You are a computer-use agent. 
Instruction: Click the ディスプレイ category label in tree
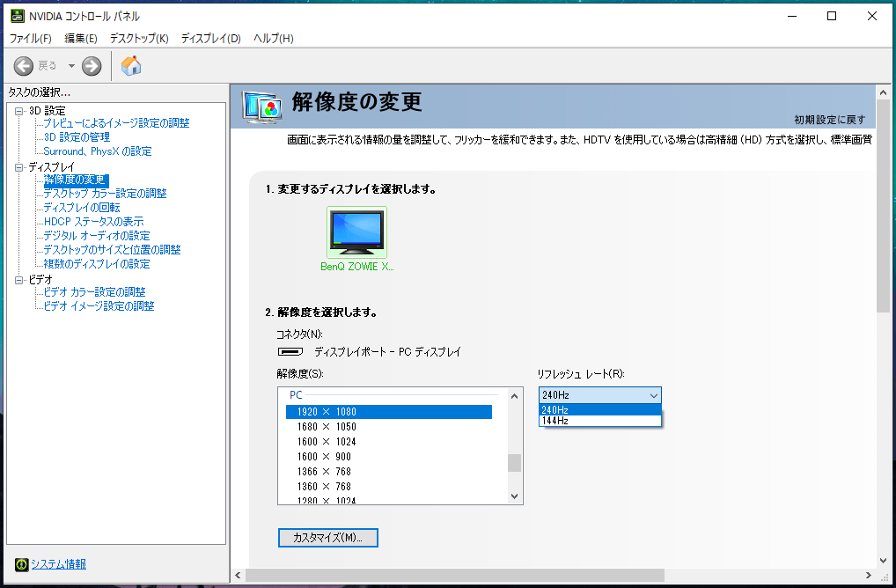pos(51,167)
